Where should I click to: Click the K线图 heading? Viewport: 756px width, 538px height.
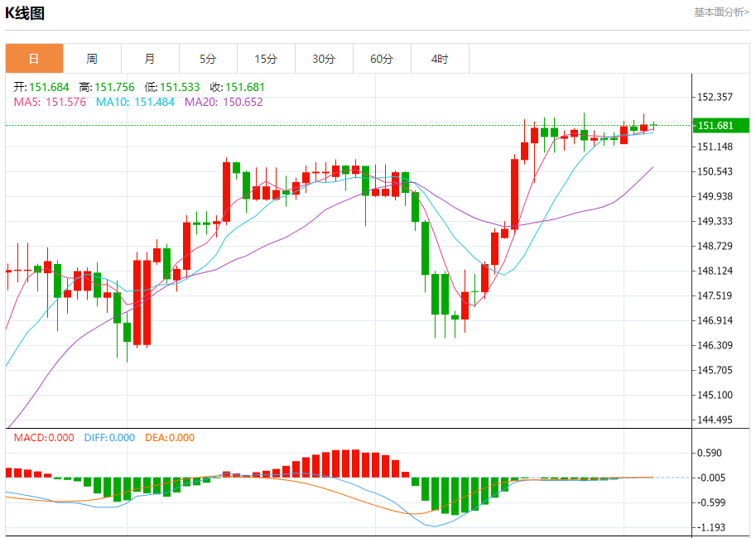click(25, 13)
